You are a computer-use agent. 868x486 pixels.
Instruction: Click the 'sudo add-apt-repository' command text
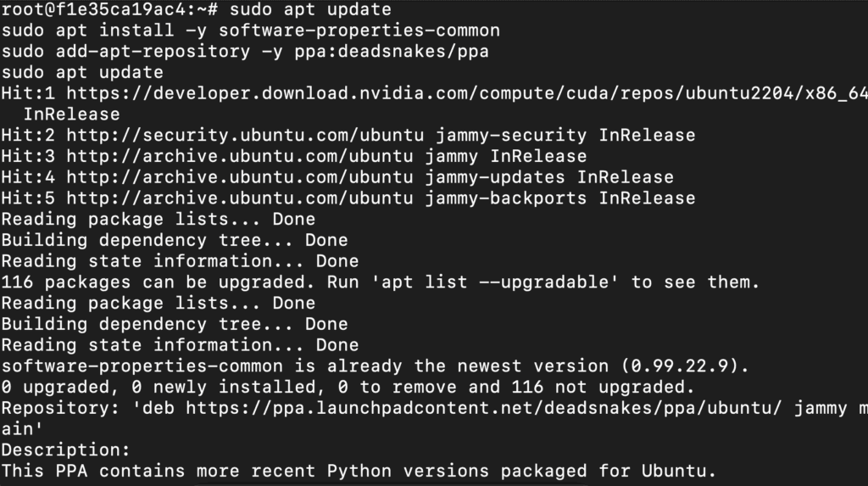(x=136, y=52)
